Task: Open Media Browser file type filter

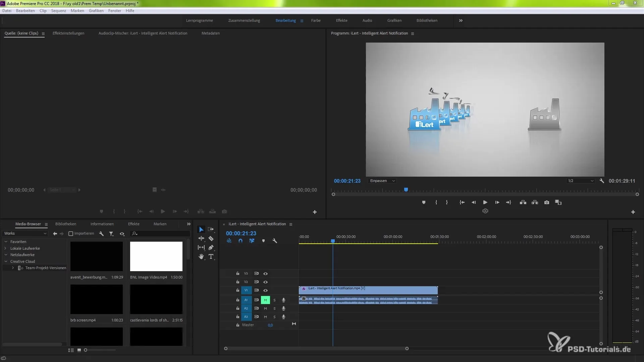Action: (111, 234)
